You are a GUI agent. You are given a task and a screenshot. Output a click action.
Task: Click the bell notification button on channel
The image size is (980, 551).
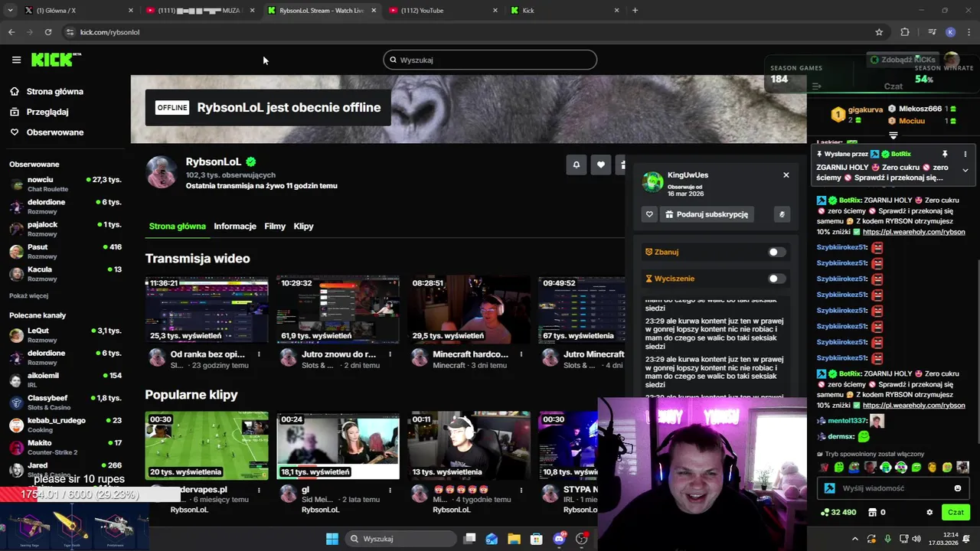577,165
